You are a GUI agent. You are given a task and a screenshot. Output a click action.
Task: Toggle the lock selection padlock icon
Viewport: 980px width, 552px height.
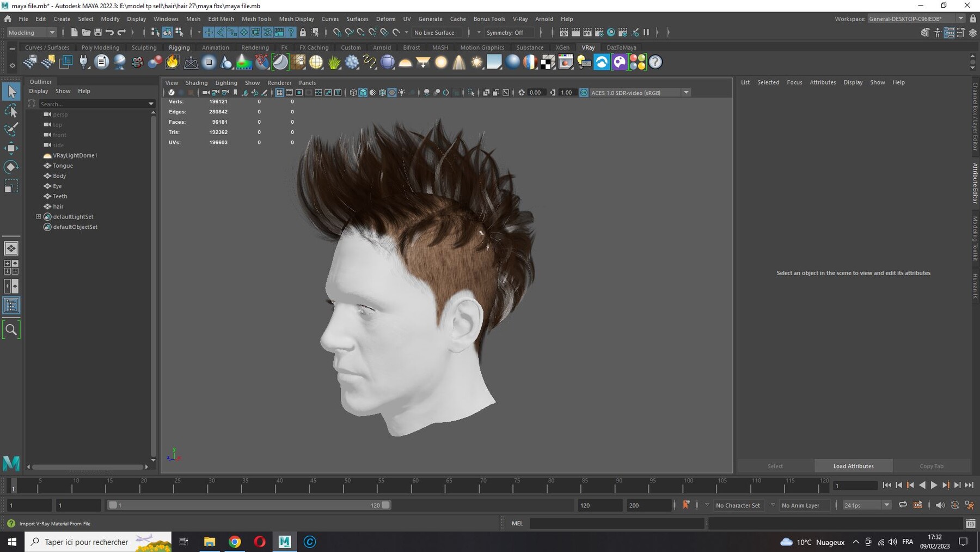click(x=303, y=33)
